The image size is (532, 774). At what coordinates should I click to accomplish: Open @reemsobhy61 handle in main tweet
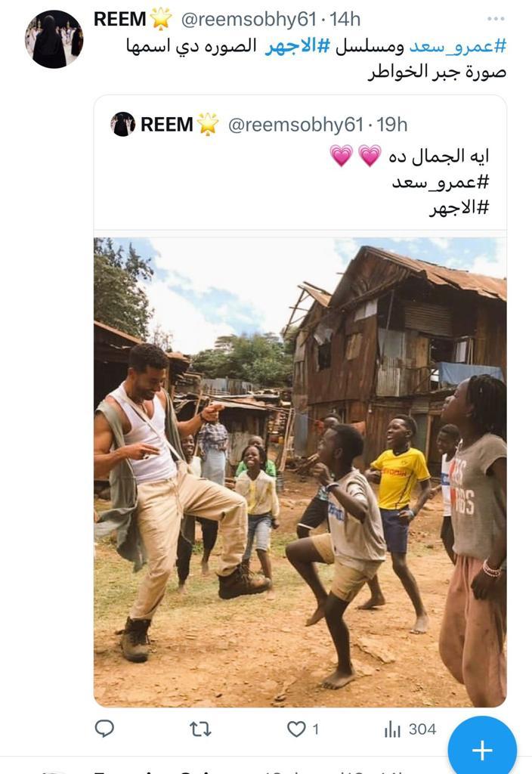tap(249, 19)
